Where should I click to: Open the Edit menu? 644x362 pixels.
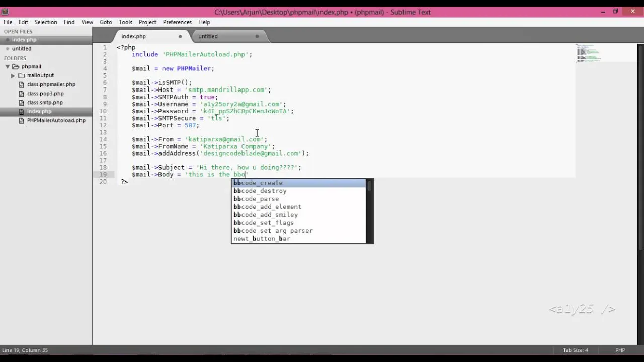[24, 22]
